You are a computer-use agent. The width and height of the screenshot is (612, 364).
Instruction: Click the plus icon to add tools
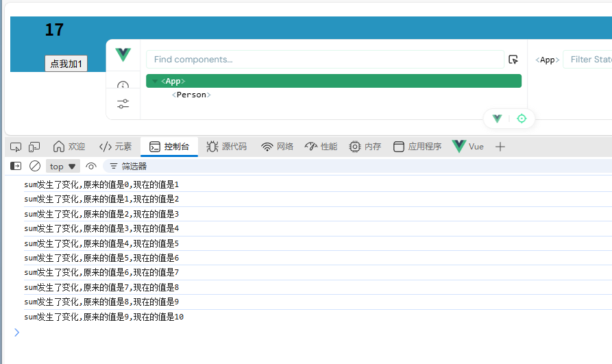(500, 147)
